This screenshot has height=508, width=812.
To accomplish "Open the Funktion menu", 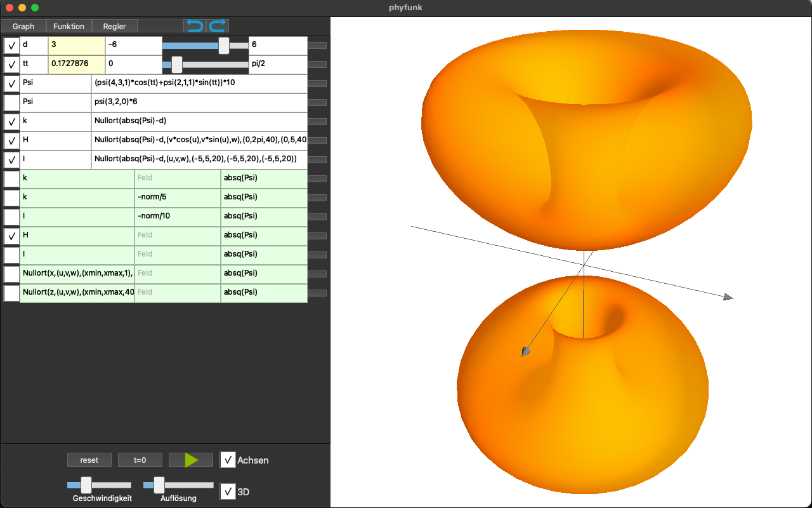I will point(69,26).
